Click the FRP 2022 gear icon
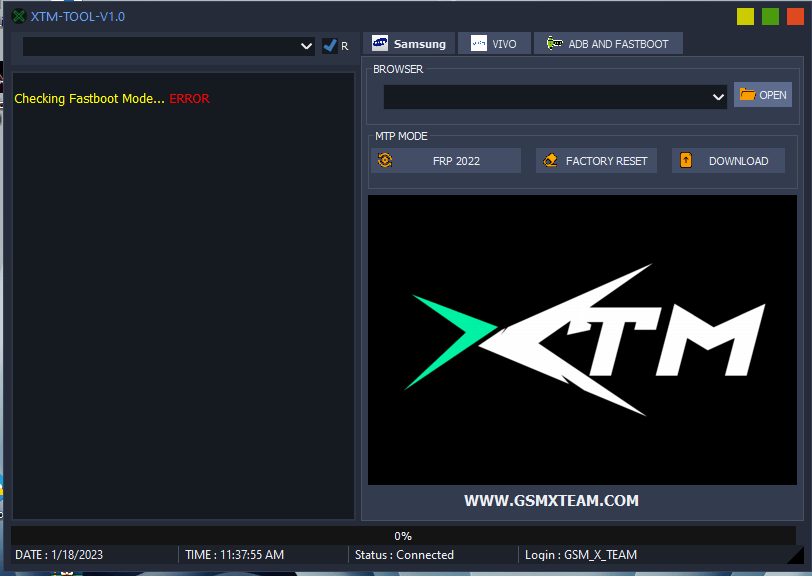Viewport: 812px width, 576px height. (x=385, y=160)
